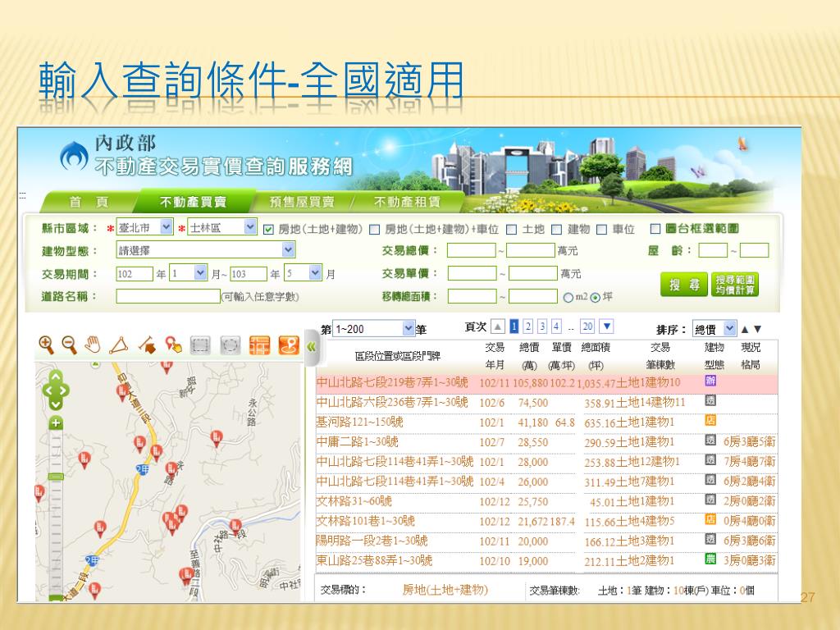Pick the point-select marker tool
840x630 pixels.
tap(173, 345)
